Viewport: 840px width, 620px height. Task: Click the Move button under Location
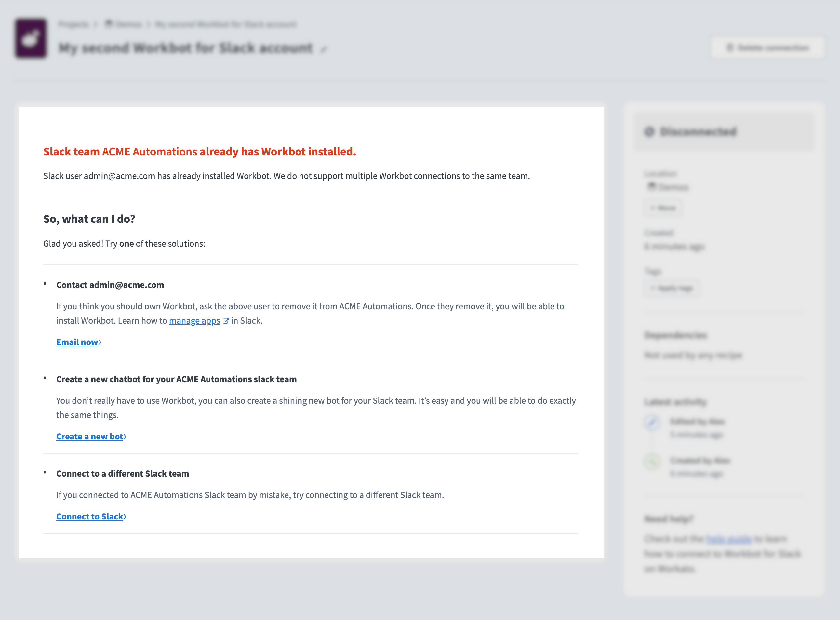[663, 208]
